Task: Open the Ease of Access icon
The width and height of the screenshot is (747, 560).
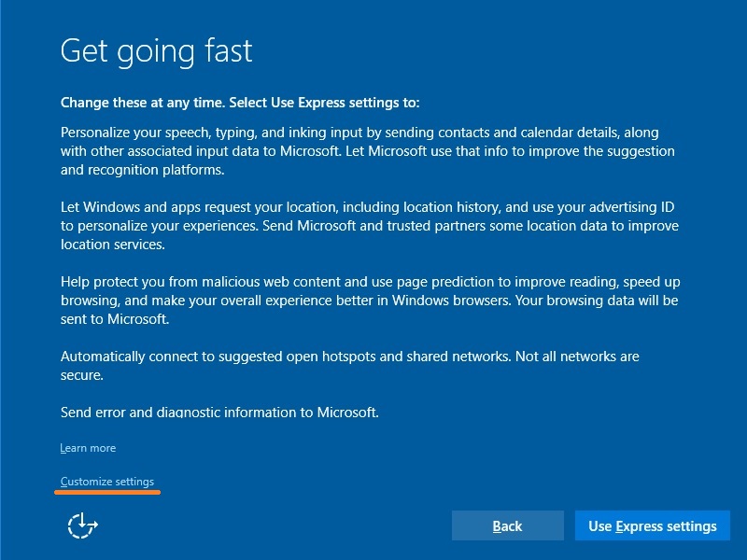Action: (82, 525)
